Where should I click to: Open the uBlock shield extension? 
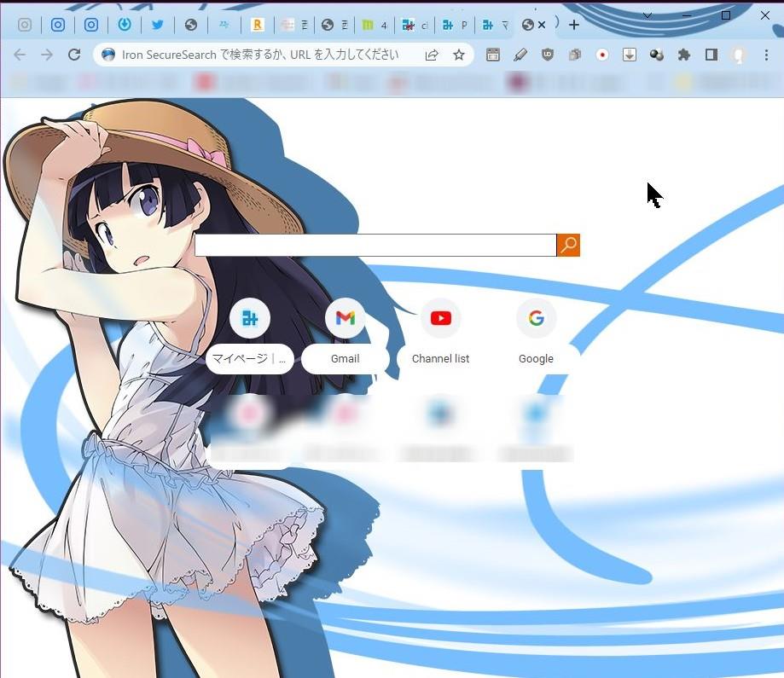(x=548, y=55)
